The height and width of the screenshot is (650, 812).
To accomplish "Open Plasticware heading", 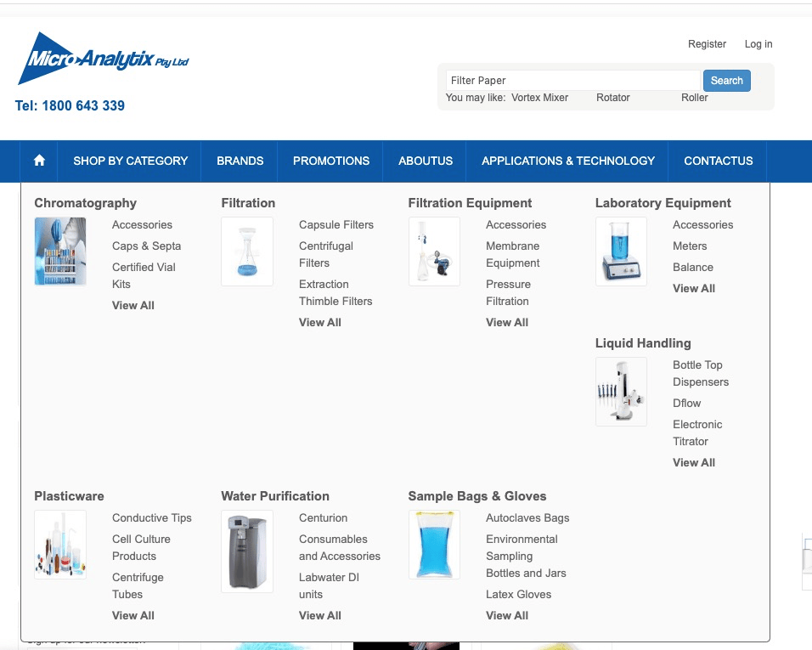I will (x=69, y=496).
